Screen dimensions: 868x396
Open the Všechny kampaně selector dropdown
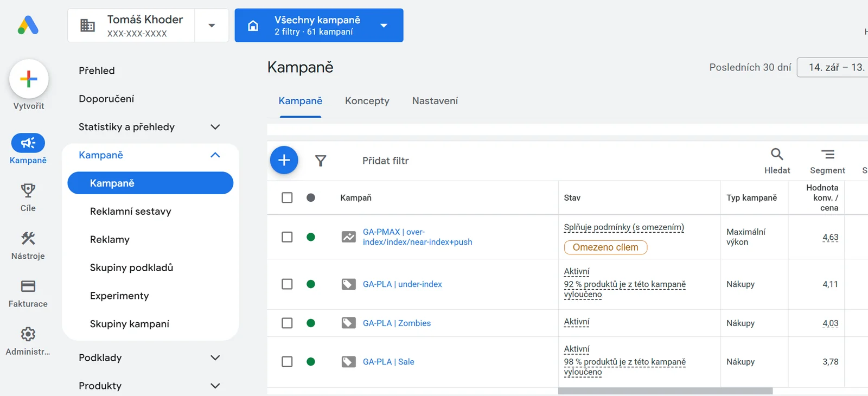tap(384, 25)
